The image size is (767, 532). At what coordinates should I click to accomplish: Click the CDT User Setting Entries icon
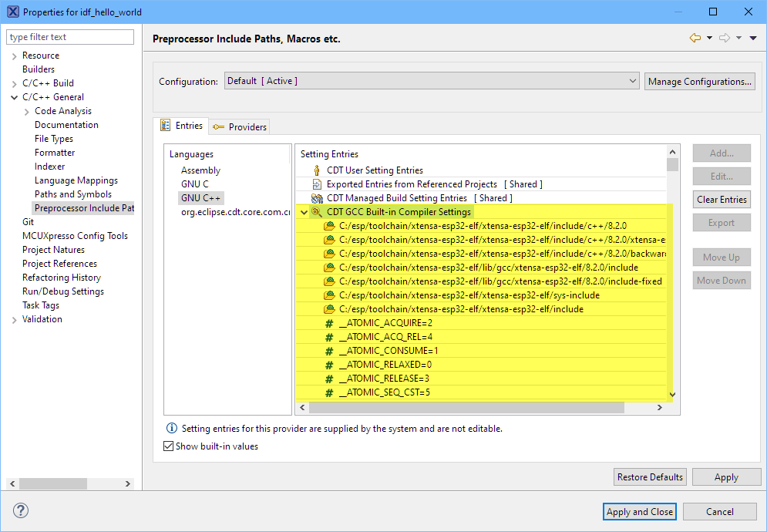coord(316,170)
